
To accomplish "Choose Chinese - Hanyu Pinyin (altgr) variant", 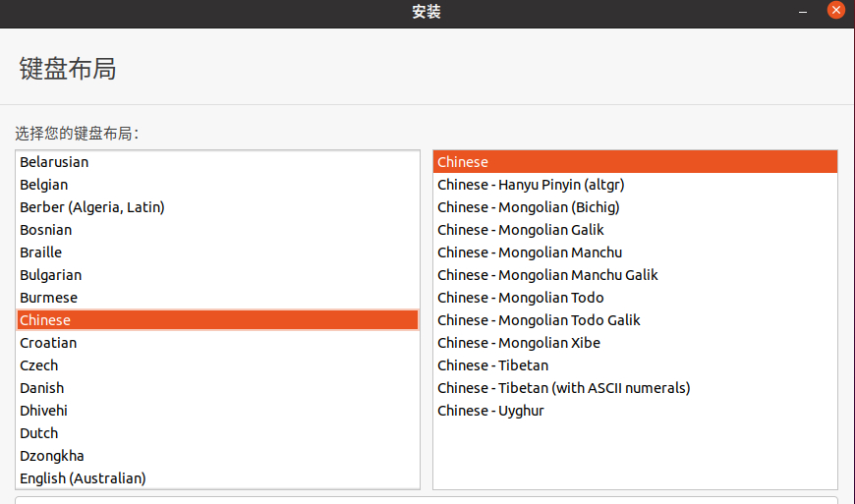I will (635, 185).
